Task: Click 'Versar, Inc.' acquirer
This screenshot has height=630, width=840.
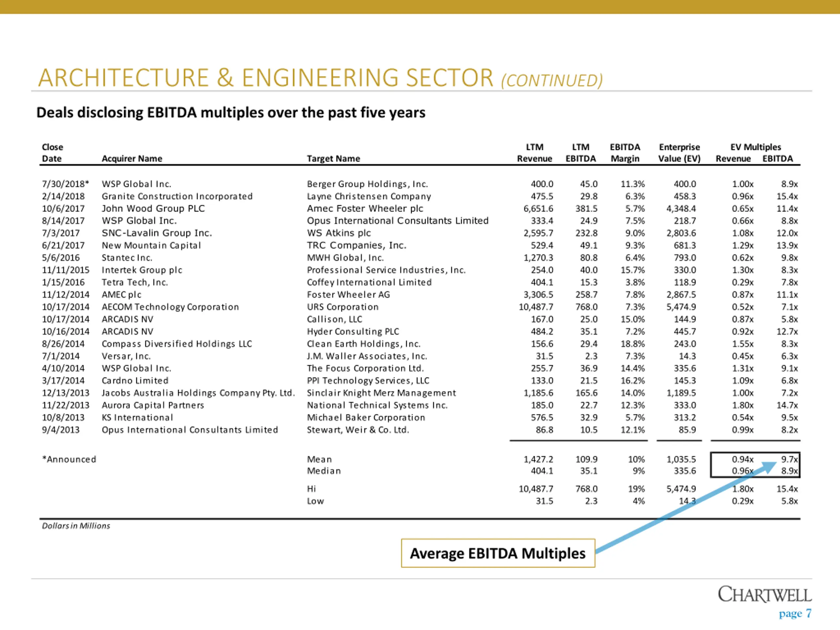Action: [126, 356]
